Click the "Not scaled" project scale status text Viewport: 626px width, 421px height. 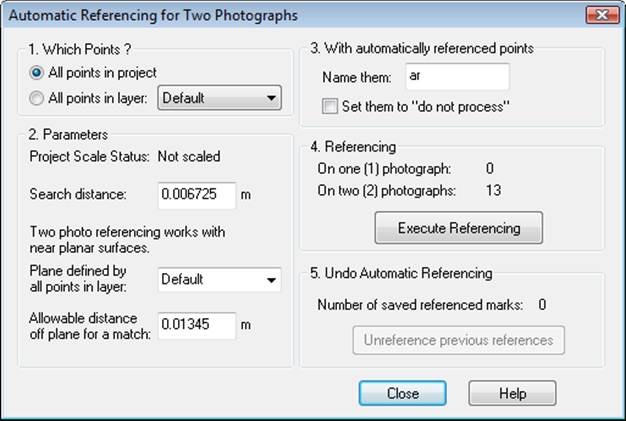point(187,156)
